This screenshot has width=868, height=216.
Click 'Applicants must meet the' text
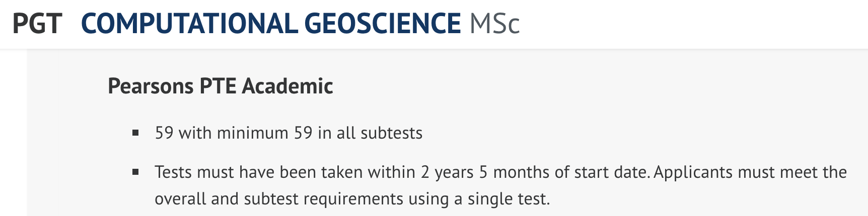(750, 172)
